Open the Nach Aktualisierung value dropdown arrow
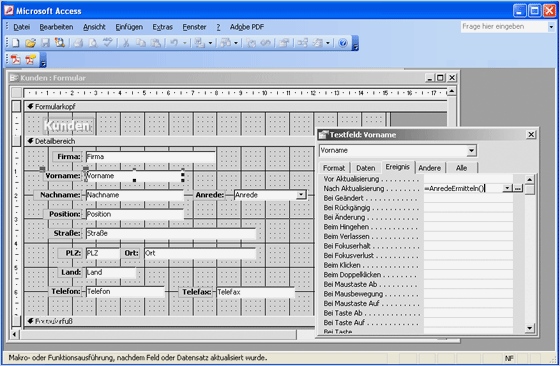 click(507, 188)
